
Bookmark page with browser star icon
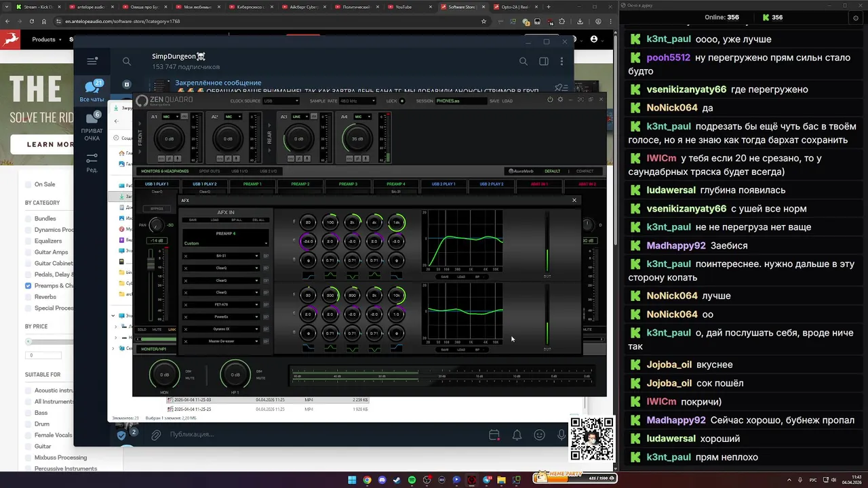coord(484,21)
